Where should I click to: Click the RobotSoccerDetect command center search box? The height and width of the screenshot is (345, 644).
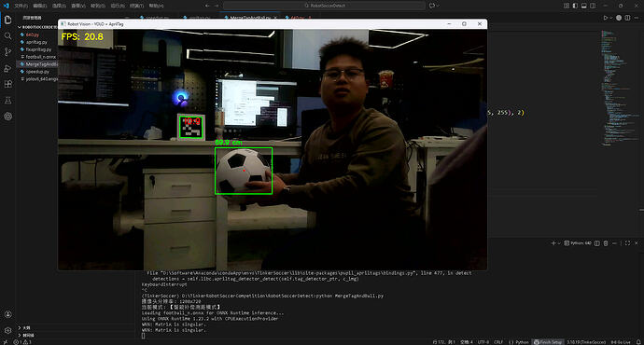tap(325, 6)
